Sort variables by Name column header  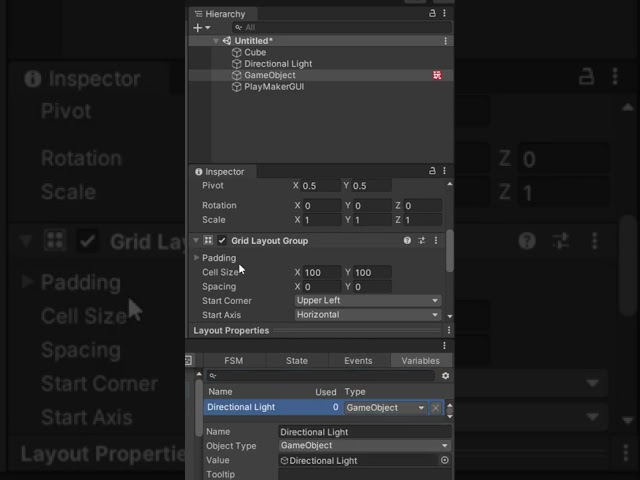coord(220,392)
